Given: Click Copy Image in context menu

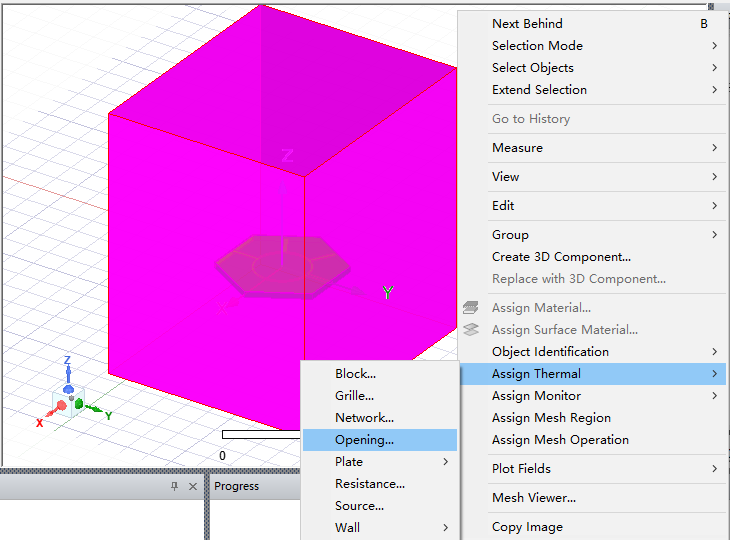Looking at the screenshot, I should point(527,527).
